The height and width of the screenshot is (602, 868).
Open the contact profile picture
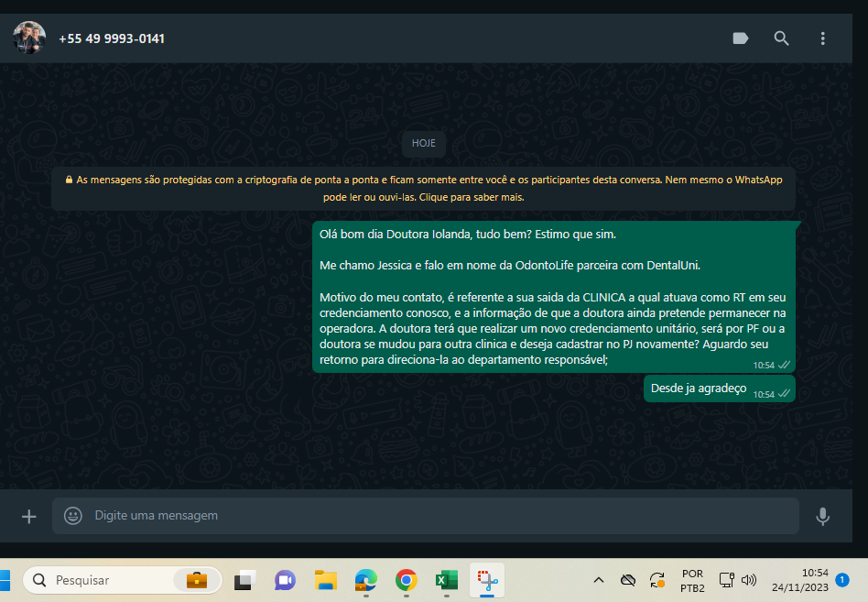29,38
